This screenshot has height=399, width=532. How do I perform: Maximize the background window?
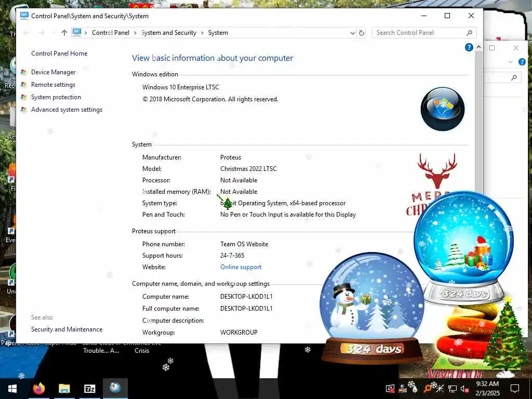click(492, 48)
